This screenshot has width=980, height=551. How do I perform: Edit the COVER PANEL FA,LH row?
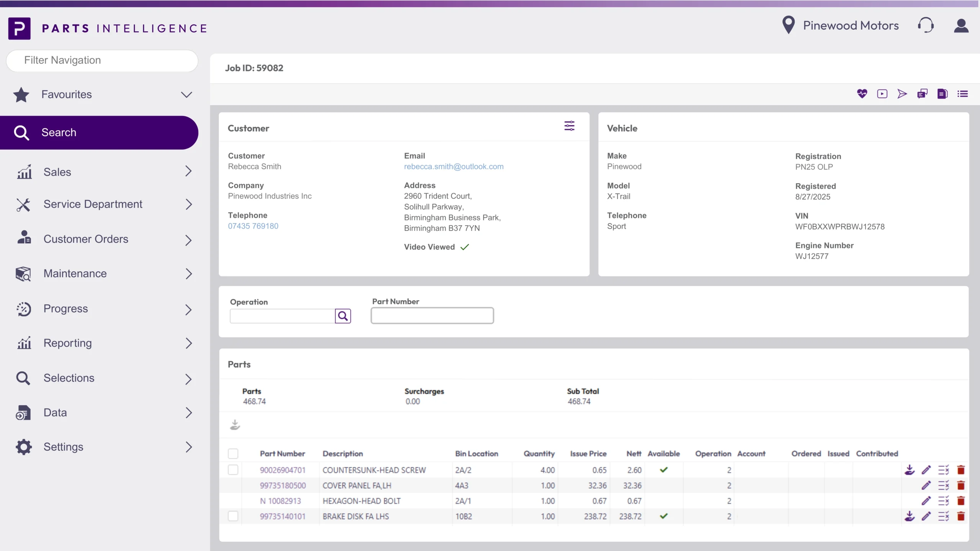tap(926, 486)
